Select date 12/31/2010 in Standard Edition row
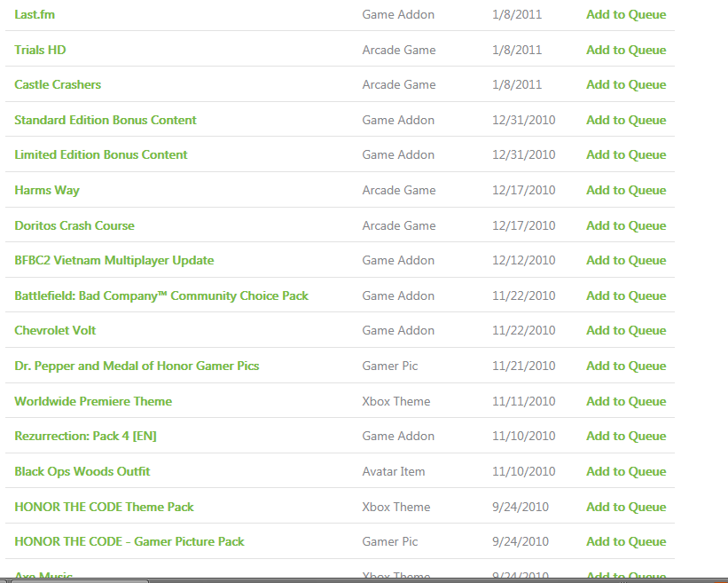The image size is (728, 583). coord(523,120)
